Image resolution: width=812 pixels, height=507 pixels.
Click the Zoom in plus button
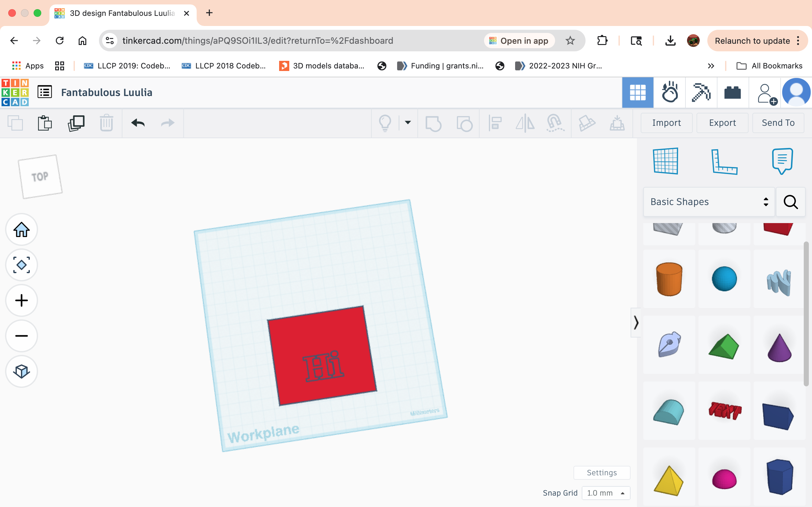coord(22,300)
